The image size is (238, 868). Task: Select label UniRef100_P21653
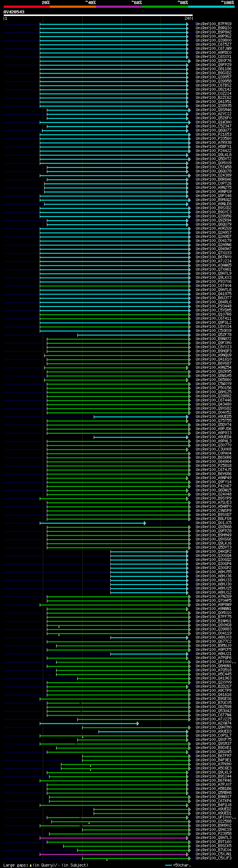point(213,134)
